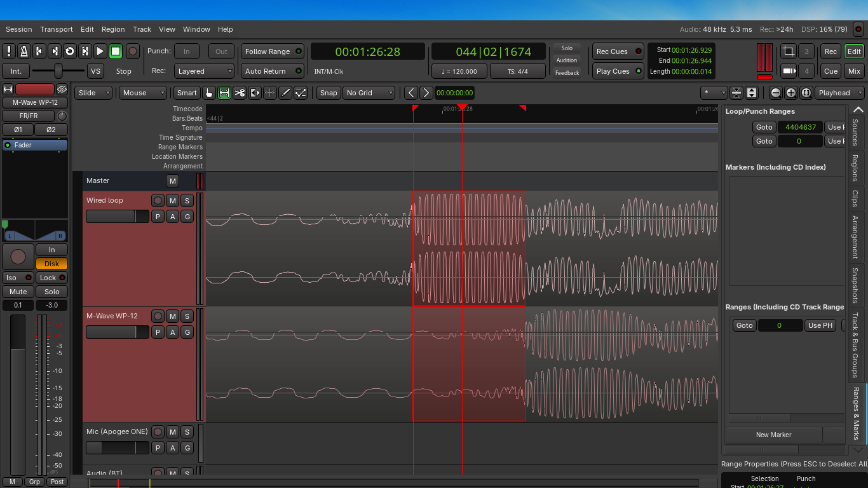This screenshot has width=868, height=488.
Task: Zoom in the timeline
Action: [x=791, y=93]
